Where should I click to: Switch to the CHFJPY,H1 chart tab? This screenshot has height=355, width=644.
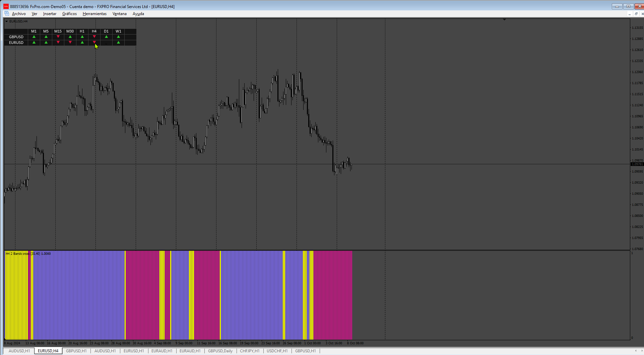pos(250,351)
